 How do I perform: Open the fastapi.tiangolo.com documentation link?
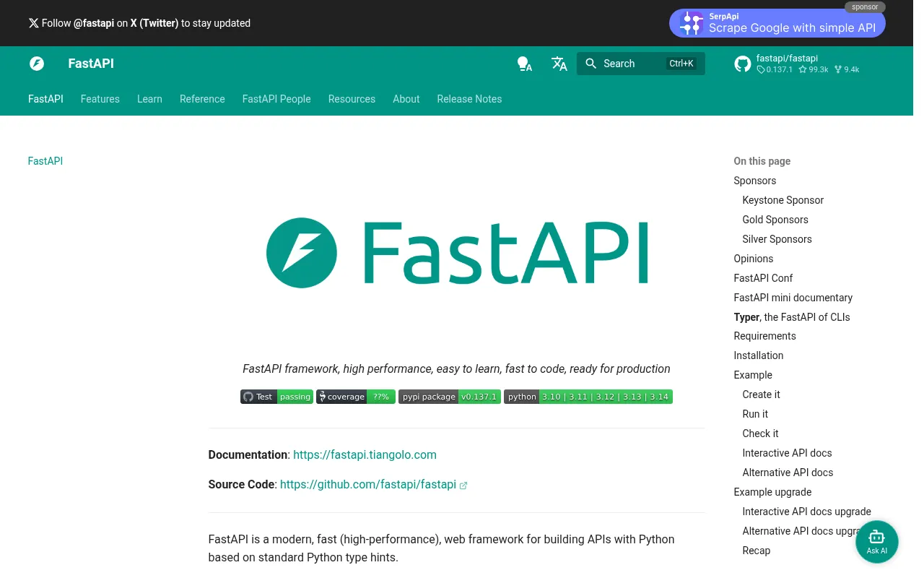(365, 454)
